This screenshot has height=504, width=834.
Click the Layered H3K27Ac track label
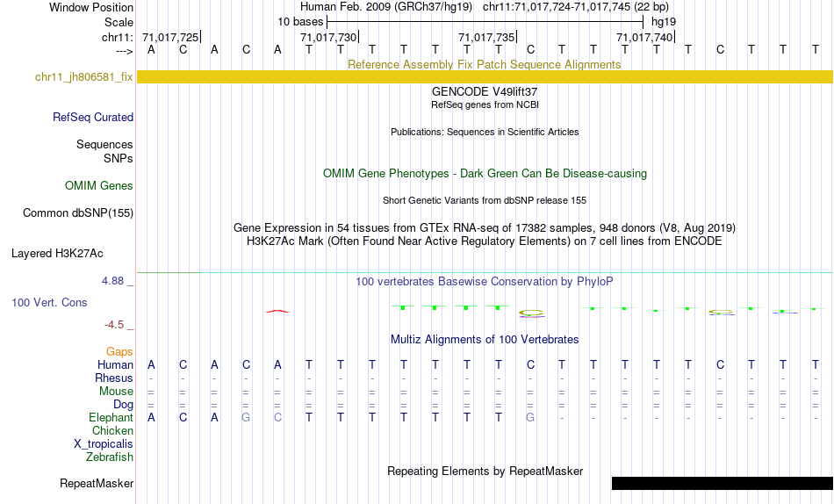click(x=57, y=254)
